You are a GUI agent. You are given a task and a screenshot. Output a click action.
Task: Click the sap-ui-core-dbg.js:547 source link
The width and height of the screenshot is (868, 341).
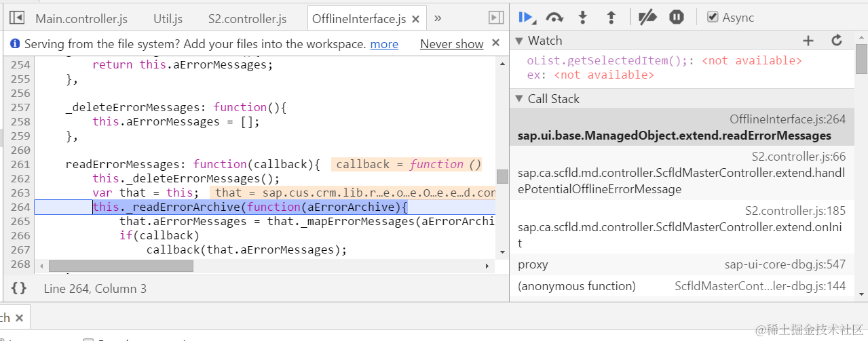tap(785, 264)
